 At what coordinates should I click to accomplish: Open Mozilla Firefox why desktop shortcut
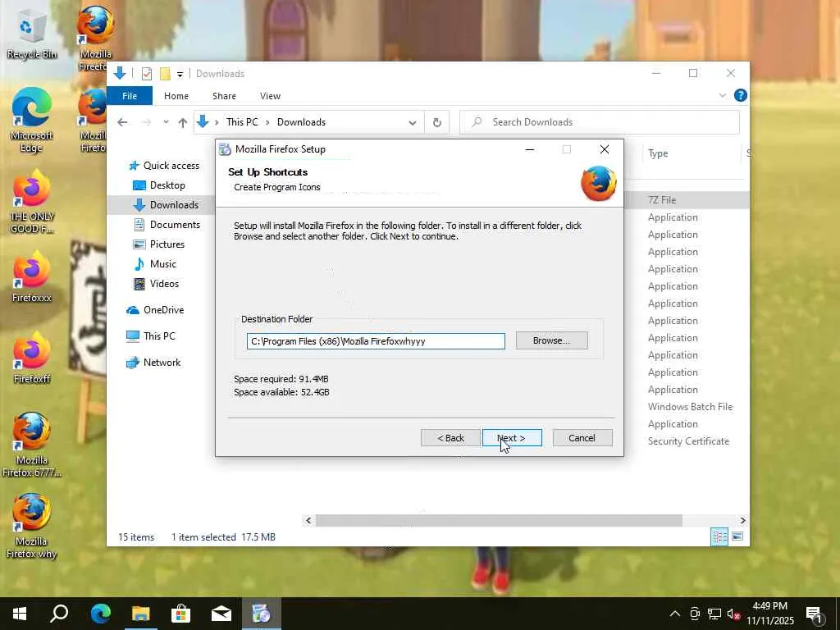click(32, 526)
